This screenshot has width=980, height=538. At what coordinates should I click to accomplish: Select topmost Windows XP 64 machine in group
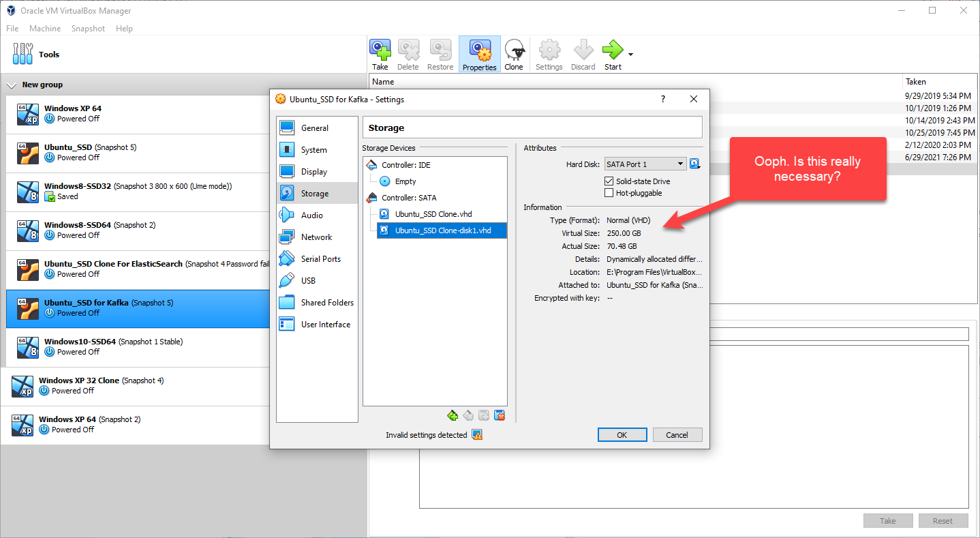pos(139,115)
